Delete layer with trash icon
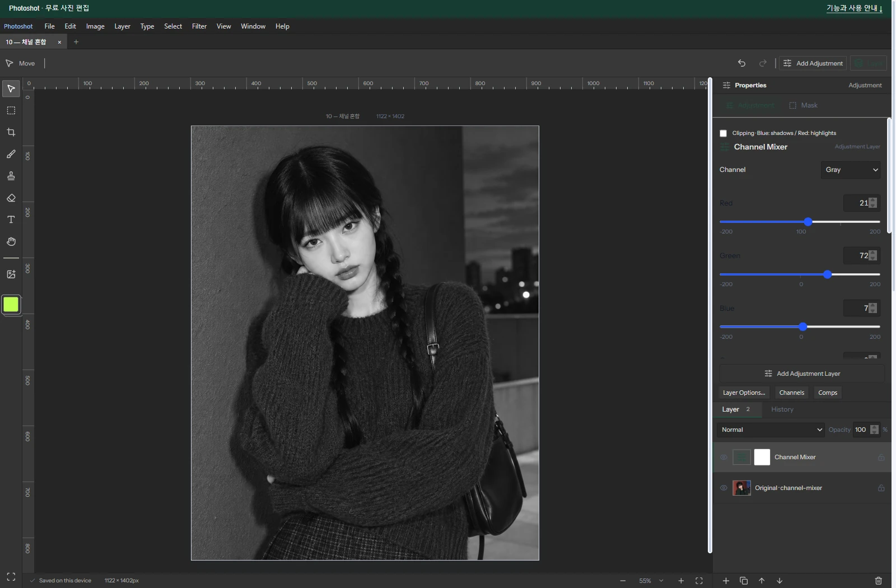 coord(878,581)
